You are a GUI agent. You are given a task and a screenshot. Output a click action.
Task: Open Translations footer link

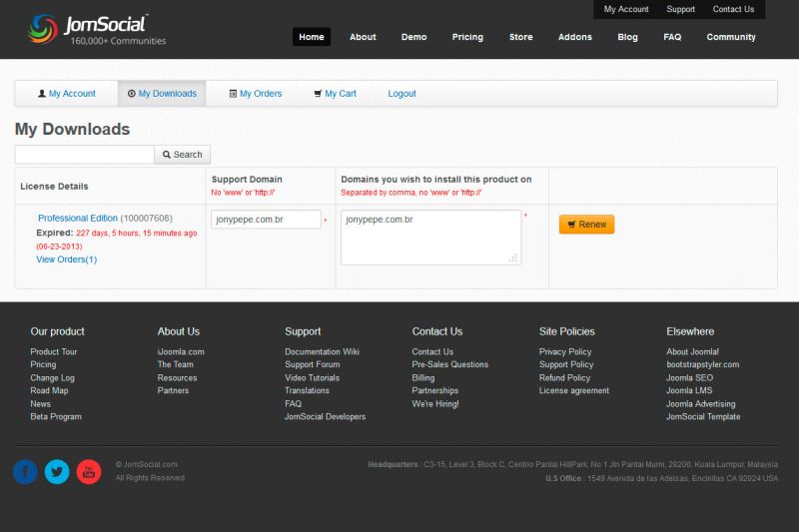point(308,390)
